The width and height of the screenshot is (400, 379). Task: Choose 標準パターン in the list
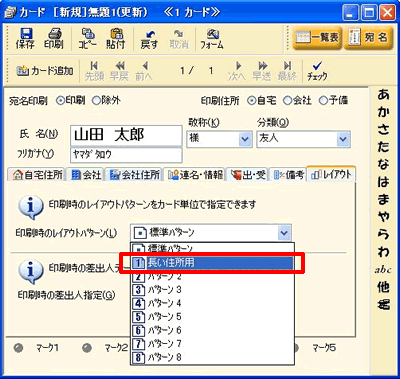[212, 249]
